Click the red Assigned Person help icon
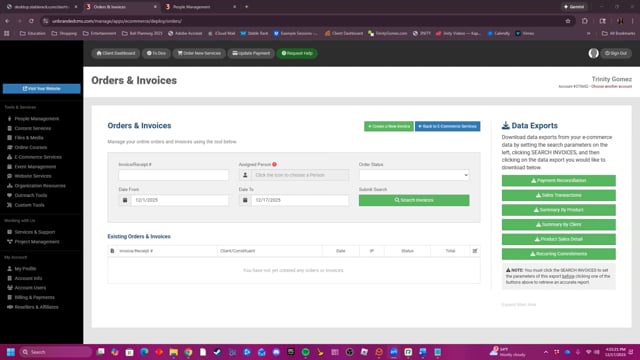 click(274, 164)
